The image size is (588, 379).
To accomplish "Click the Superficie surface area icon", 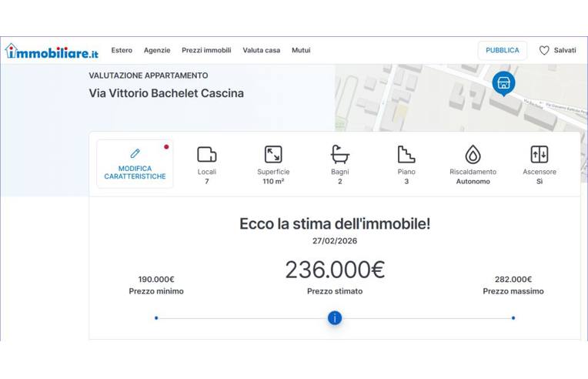I will (273, 154).
